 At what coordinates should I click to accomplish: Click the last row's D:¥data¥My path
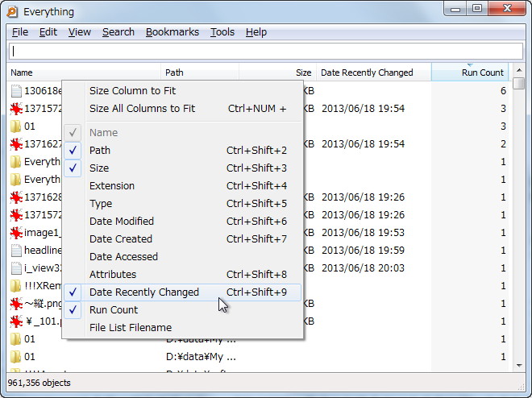point(201,357)
